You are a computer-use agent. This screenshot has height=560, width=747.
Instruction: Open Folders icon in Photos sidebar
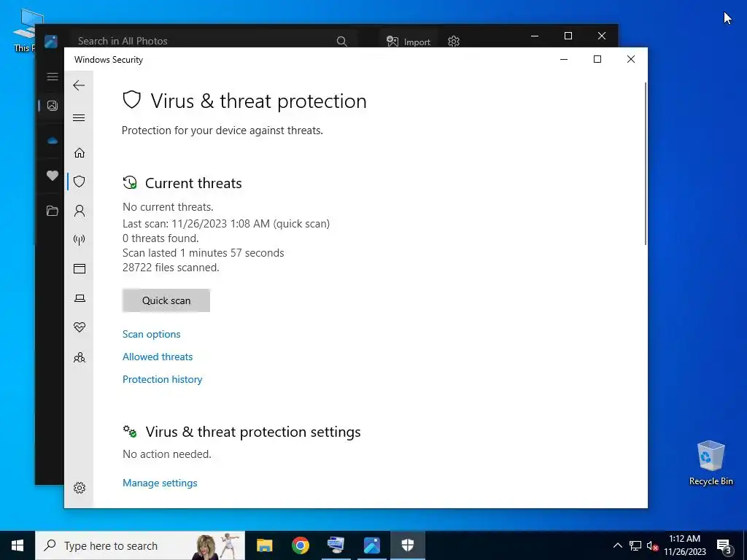pyautogui.click(x=53, y=211)
